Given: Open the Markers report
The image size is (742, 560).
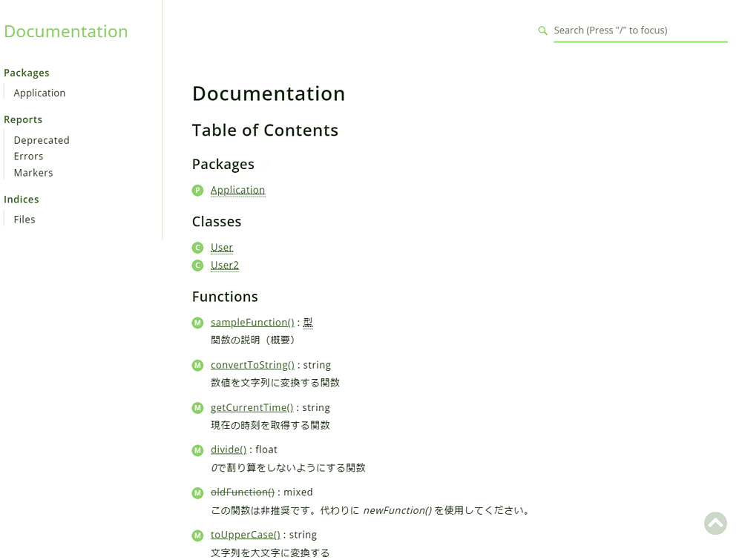Looking at the screenshot, I should click(x=33, y=172).
